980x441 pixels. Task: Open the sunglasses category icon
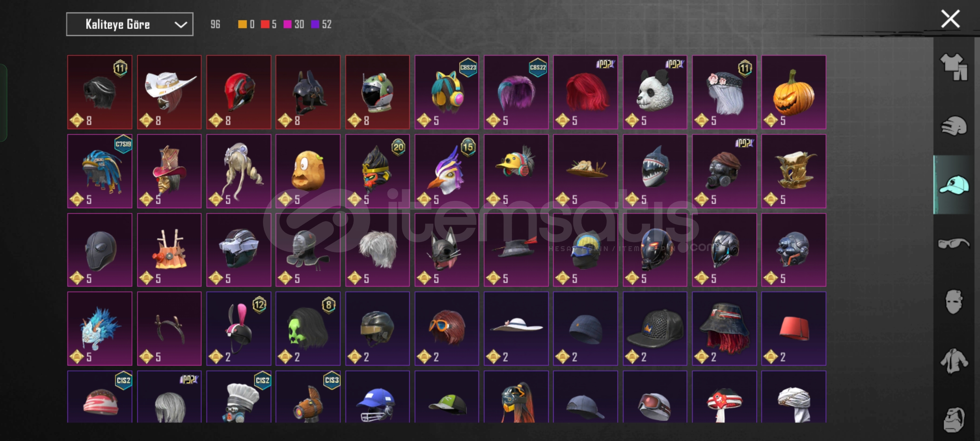coord(954,244)
